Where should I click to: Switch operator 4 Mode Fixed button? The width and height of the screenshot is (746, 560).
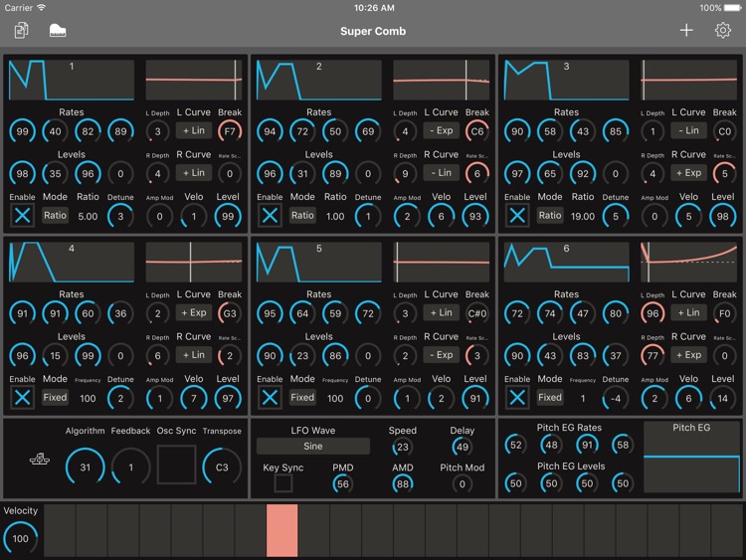coord(55,397)
